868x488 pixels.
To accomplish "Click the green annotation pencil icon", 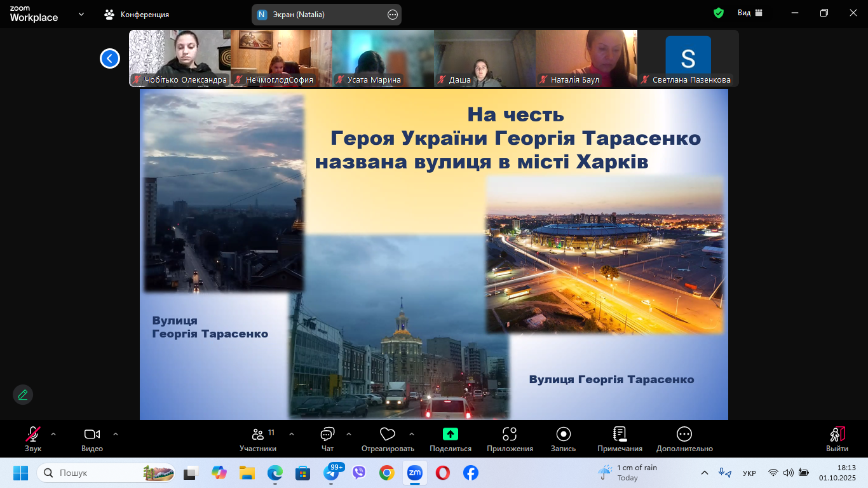I will click(x=23, y=395).
